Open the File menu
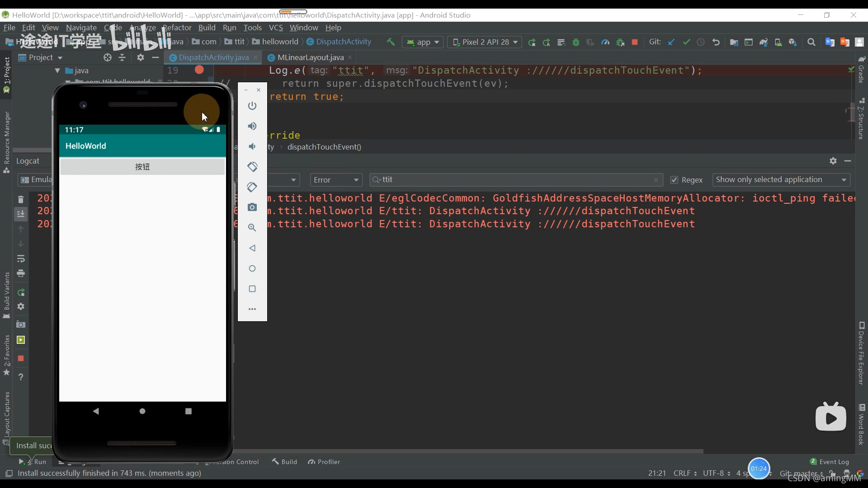Image resolution: width=868 pixels, height=488 pixels. coord(9,28)
